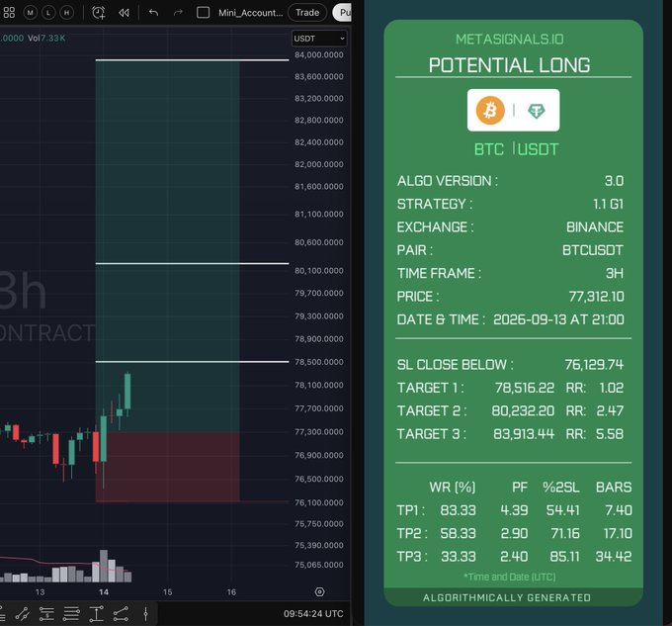Open the Mini_Account layout name

251,13
